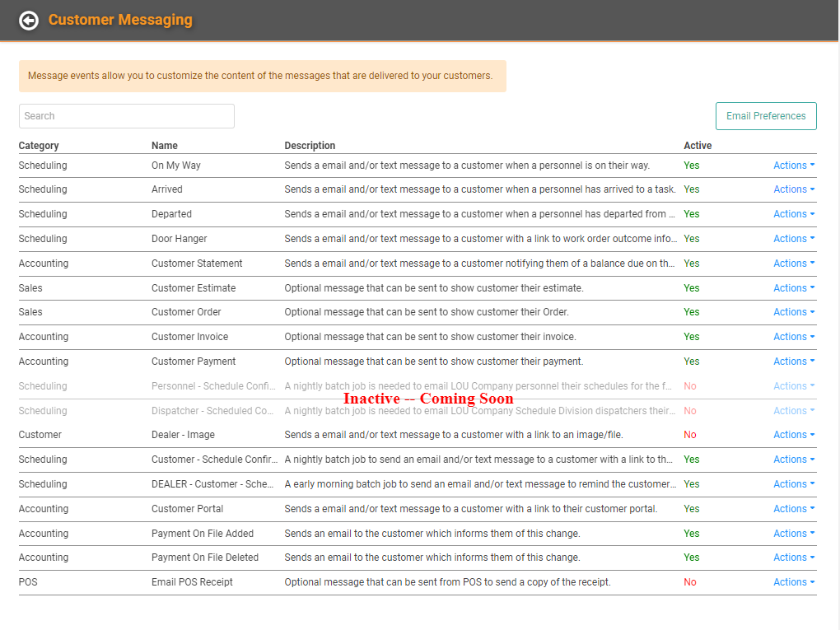Open Actions dropdown for Customer Portal
This screenshot has height=630, width=840.
tap(794, 509)
